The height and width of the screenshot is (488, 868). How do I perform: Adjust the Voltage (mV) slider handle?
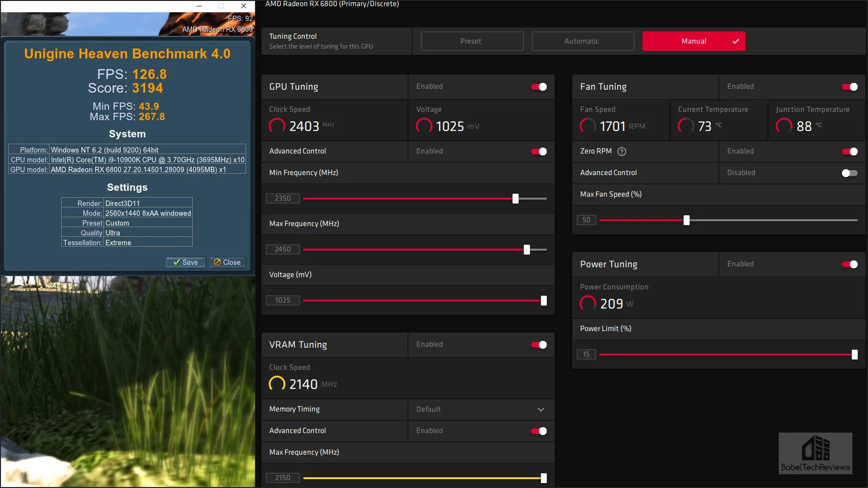point(544,301)
